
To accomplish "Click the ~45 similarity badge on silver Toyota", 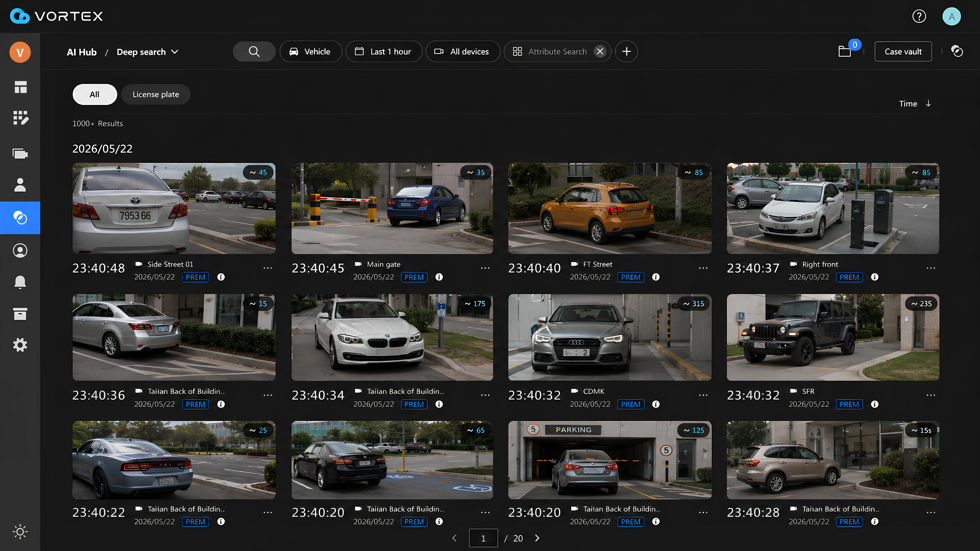I will [258, 173].
